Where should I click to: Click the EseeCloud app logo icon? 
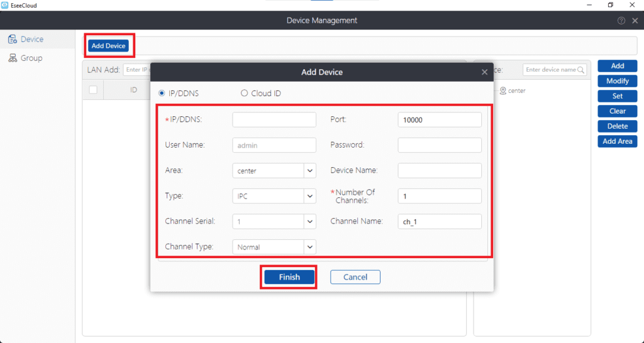point(5,5)
